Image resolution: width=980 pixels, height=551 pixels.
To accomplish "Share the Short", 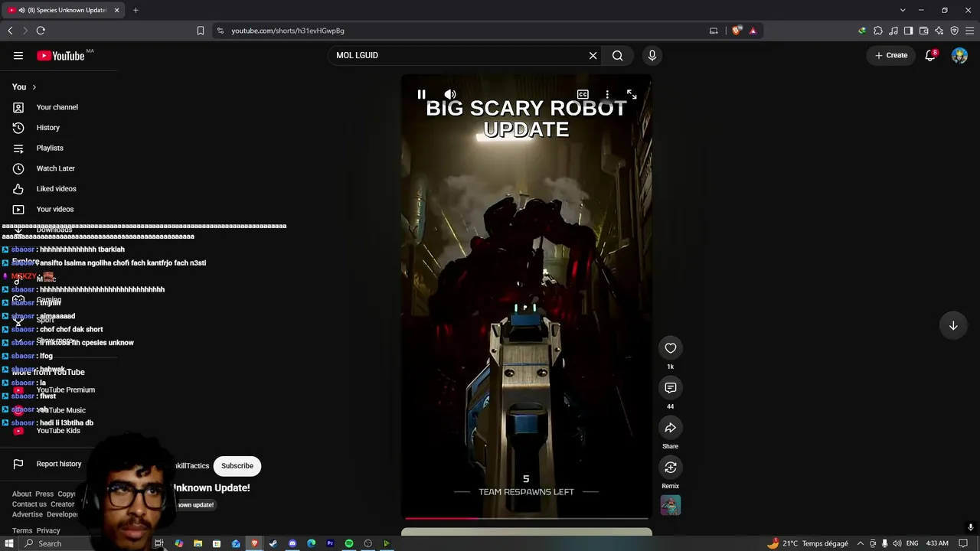I will pyautogui.click(x=671, y=428).
